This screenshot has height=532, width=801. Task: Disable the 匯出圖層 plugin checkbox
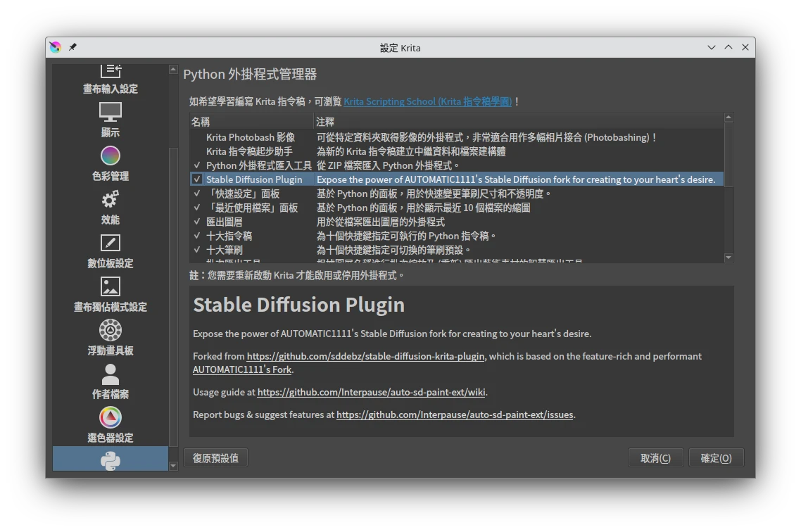[197, 222]
